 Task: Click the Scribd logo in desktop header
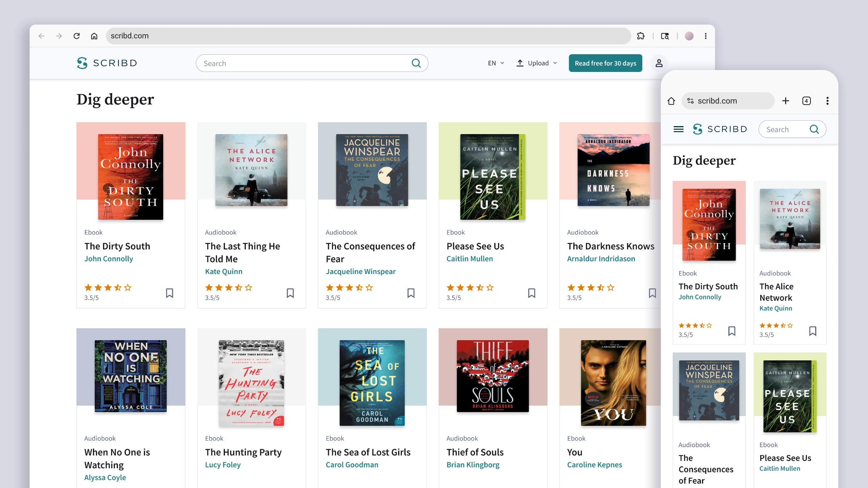(x=107, y=63)
